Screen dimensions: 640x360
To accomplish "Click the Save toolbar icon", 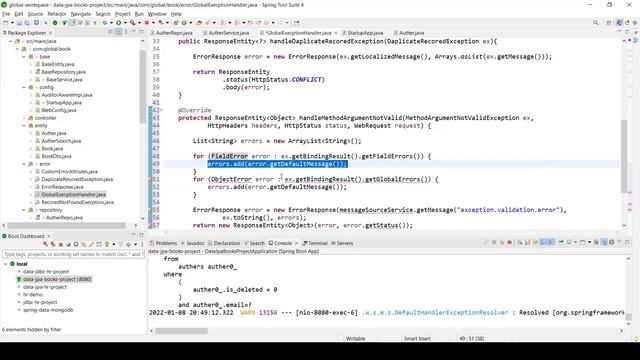I will point(19,23).
